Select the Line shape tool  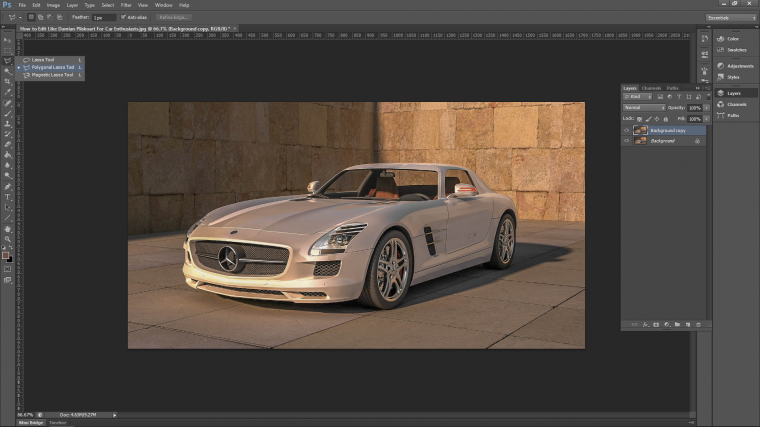(7, 218)
